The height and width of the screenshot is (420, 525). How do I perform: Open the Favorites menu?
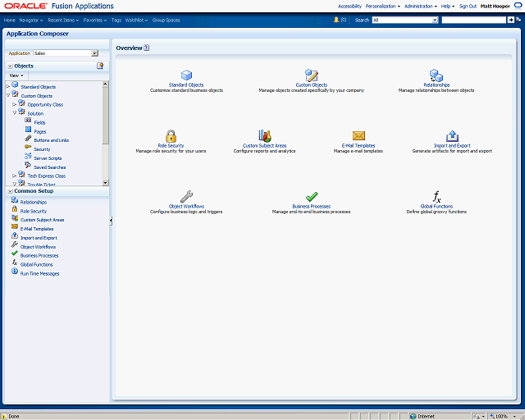point(95,20)
